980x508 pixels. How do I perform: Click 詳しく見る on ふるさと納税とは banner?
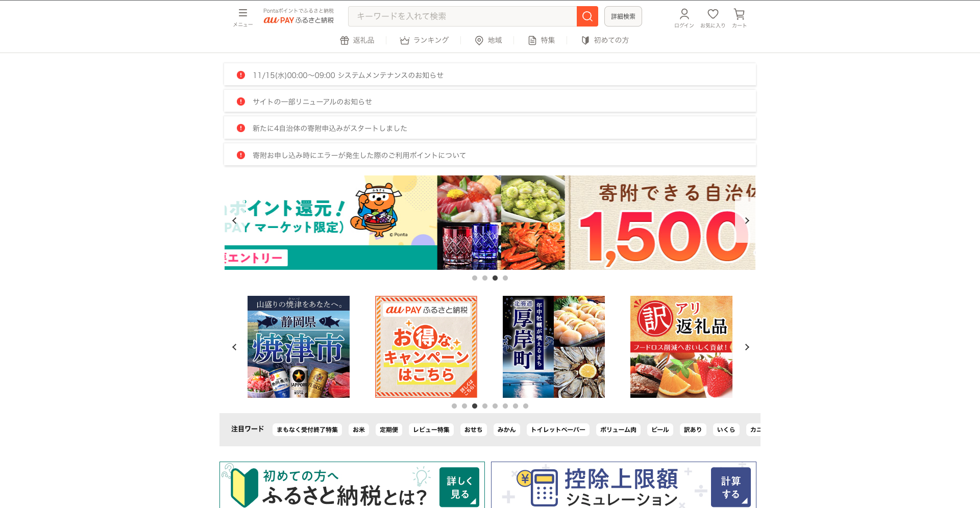point(458,487)
